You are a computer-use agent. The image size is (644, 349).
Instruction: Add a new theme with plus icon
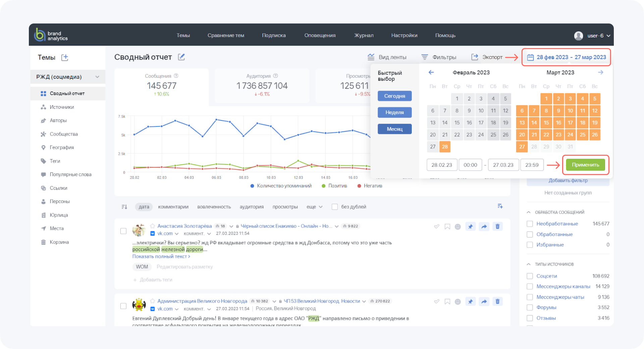point(65,57)
